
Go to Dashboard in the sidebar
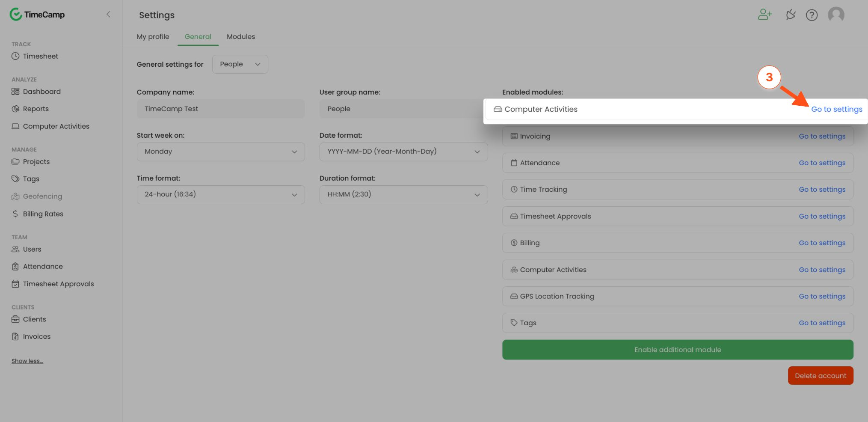click(x=41, y=92)
